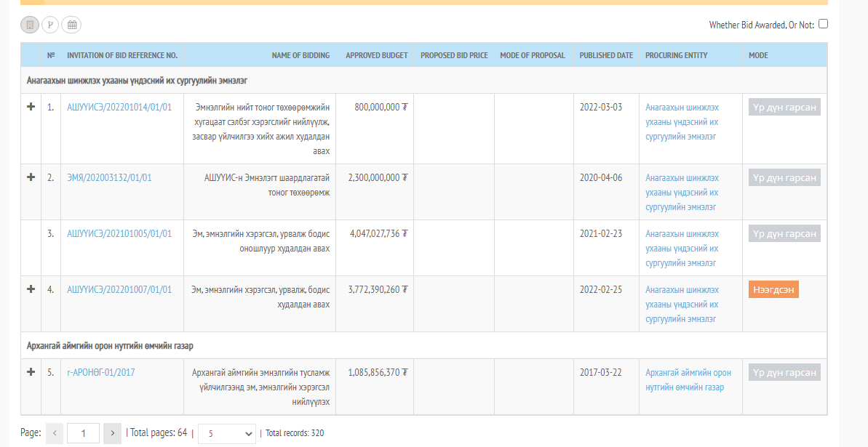Click Үр дүн гарсан badge in row 3
Image resolution: width=868 pixels, height=447 pixels.
click(784, 234)
